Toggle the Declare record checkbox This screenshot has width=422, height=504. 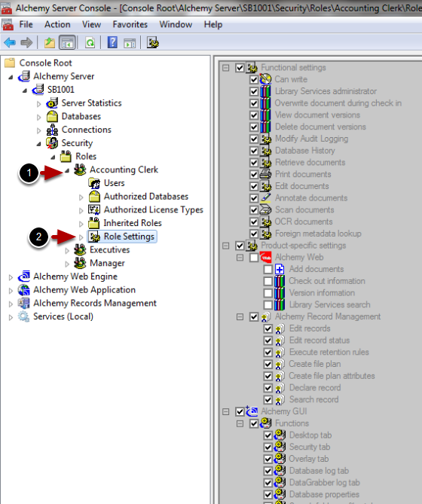(268, 388)
